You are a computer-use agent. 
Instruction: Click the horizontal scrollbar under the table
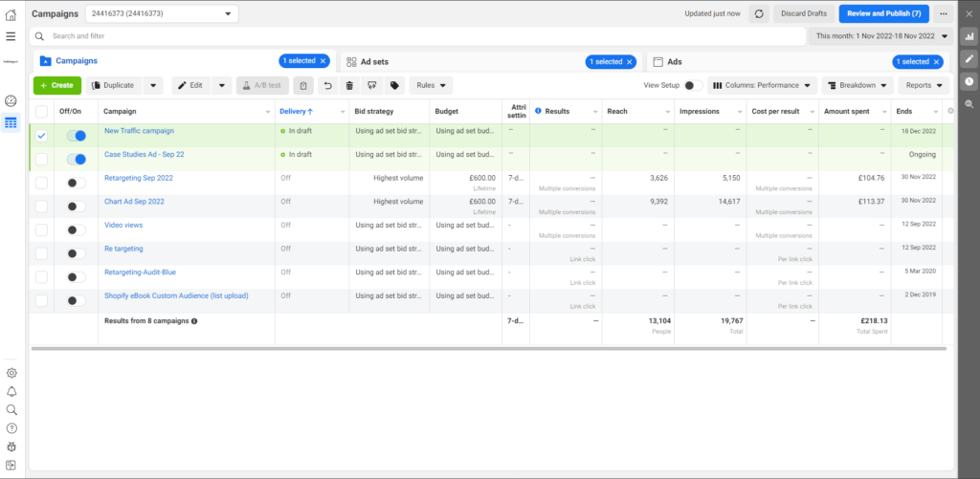[x=489, y=348]
